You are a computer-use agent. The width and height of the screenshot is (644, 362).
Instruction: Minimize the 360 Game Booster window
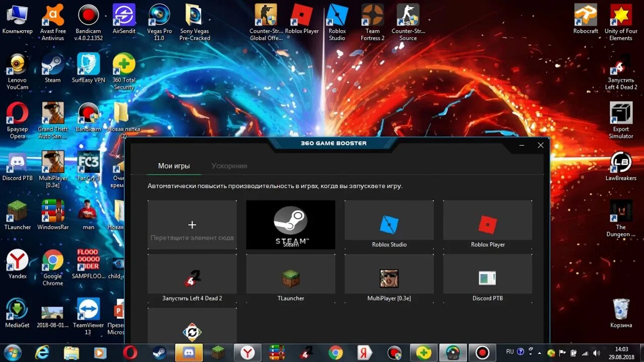[x=522, y=145]
